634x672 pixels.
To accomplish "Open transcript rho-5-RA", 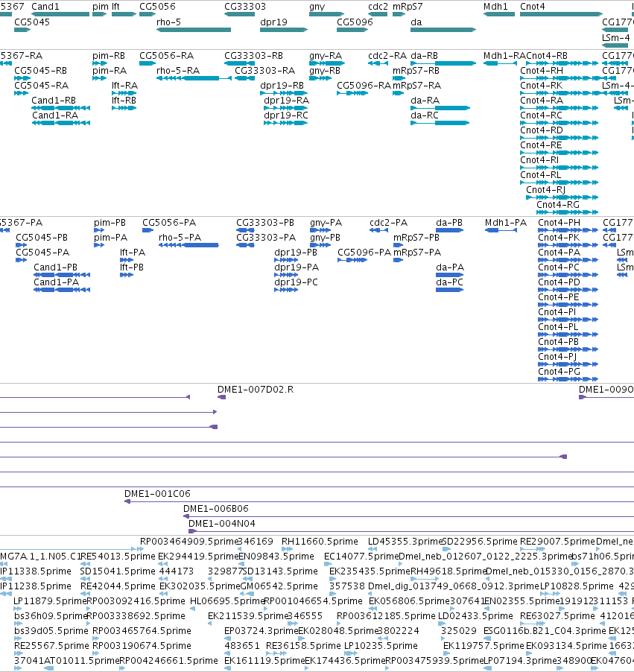I will point(178,70).
